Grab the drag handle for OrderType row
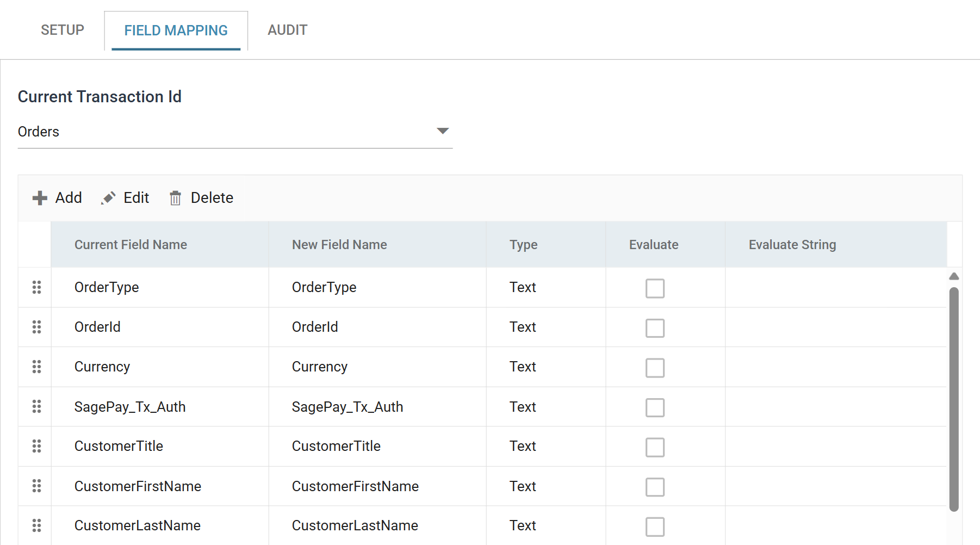Image resolution: width=980 pixels, height=545 pixels. click(x=36, y=287)
